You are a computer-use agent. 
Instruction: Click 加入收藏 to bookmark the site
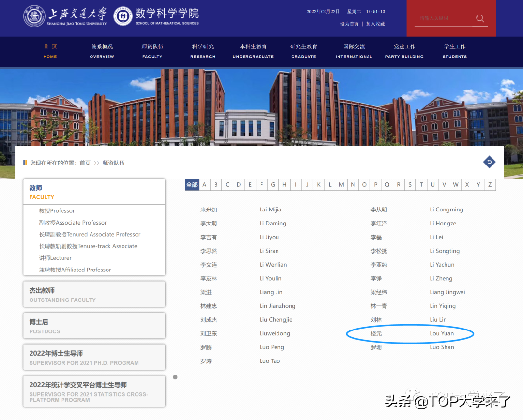(375, 23)
